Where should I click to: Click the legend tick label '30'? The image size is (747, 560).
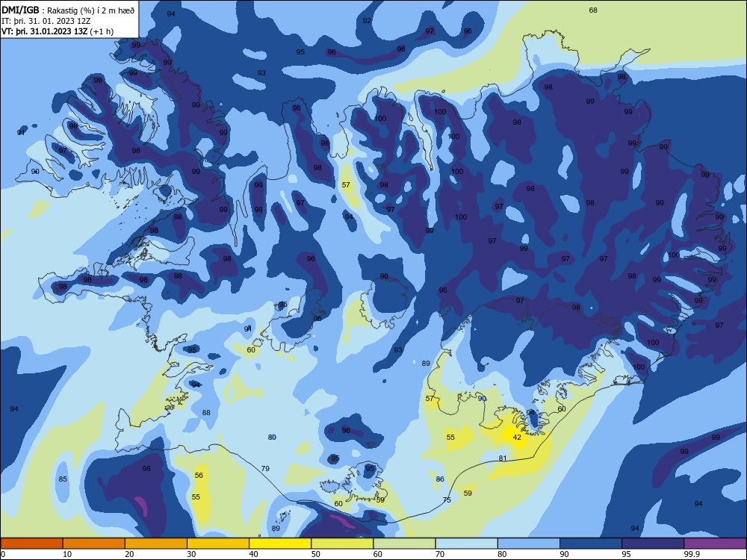point(191,554)
